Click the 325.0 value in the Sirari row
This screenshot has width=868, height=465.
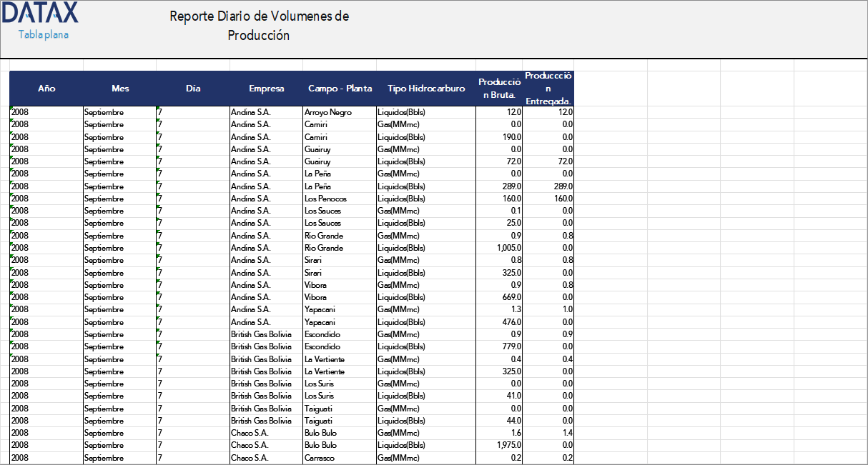point(511,272)
